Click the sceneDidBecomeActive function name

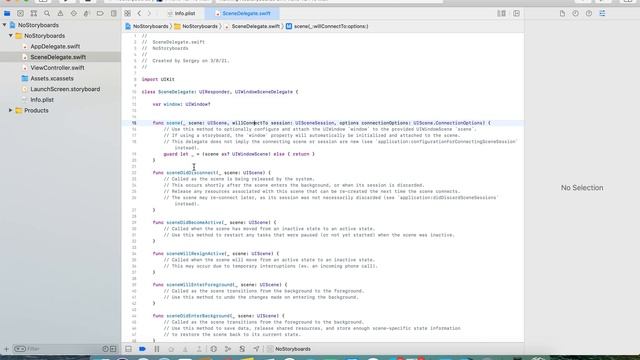click(195, 222)
